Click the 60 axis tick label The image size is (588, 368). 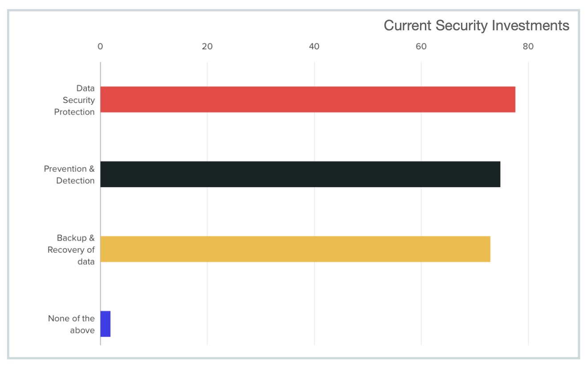click(421, 46)
